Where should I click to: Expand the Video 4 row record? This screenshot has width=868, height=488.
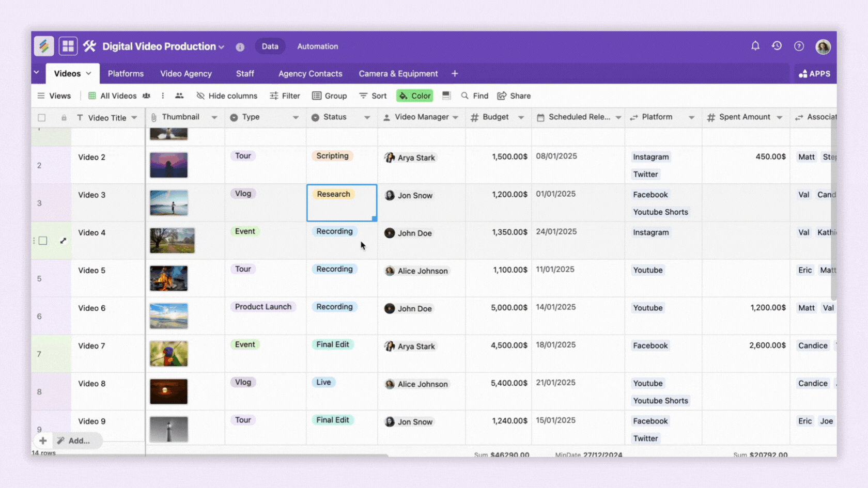click(63, 241)
